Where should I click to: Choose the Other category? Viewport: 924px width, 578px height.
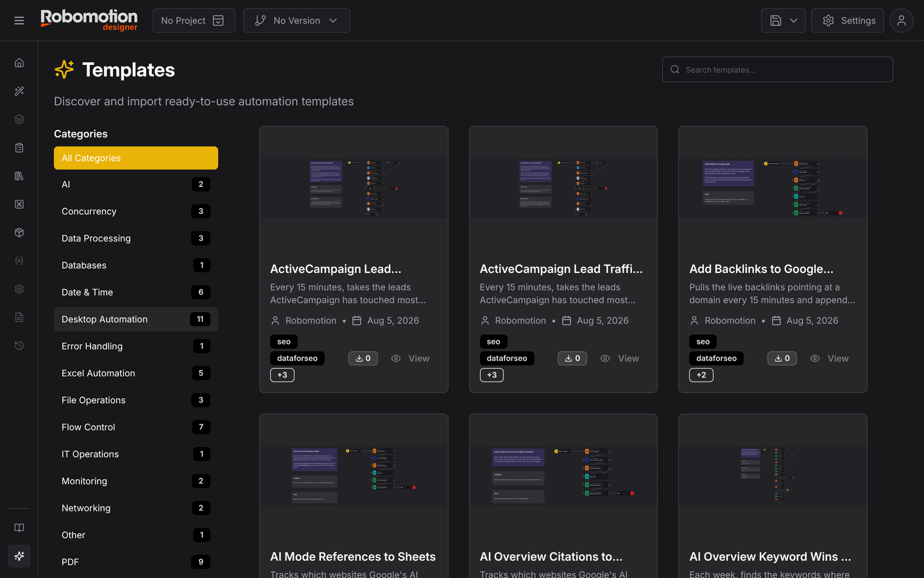(x=136, y=535)
